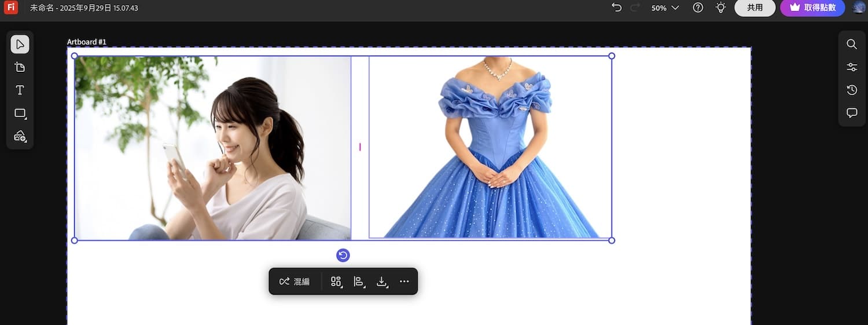Viewport: 868px width, 325px height.
Task: Open the version history icon
Action: [x=852, y=90]
